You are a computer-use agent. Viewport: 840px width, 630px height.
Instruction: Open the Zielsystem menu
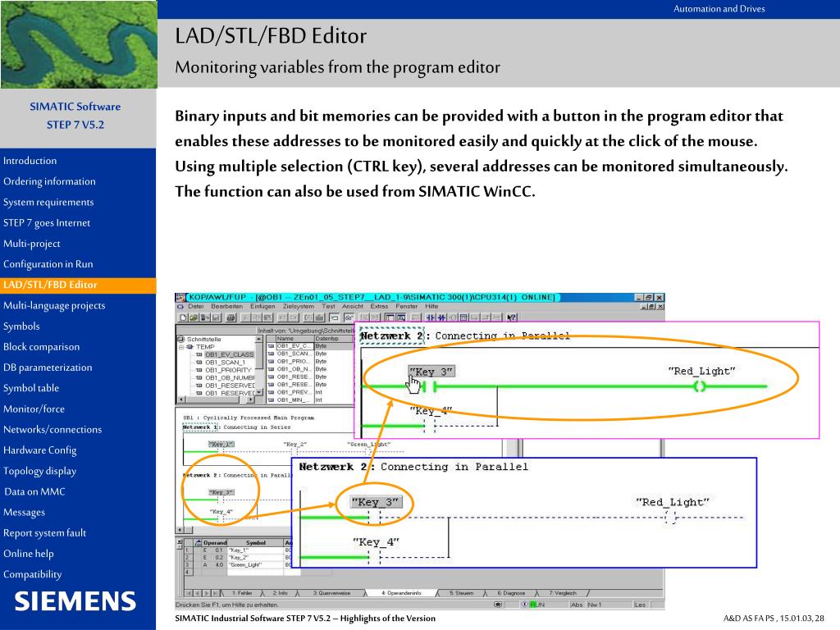pos(299,307)
